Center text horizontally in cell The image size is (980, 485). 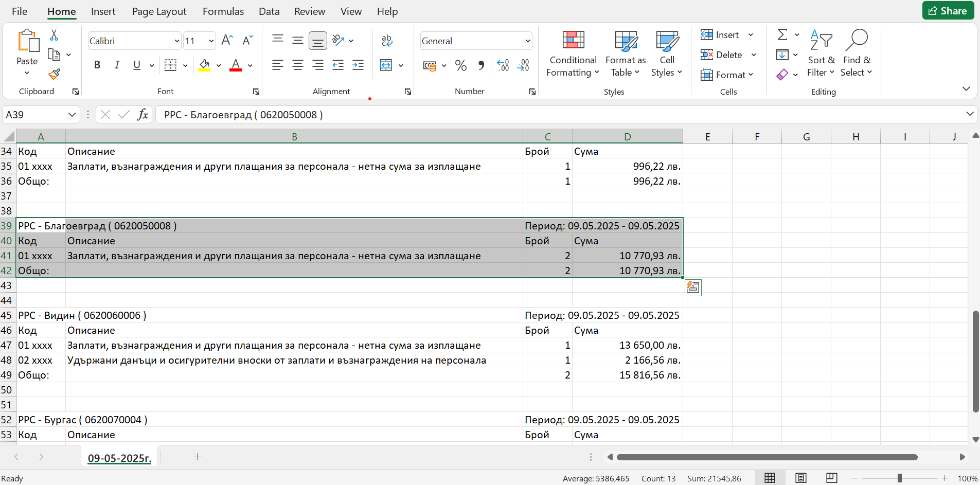tap(298, 65)
